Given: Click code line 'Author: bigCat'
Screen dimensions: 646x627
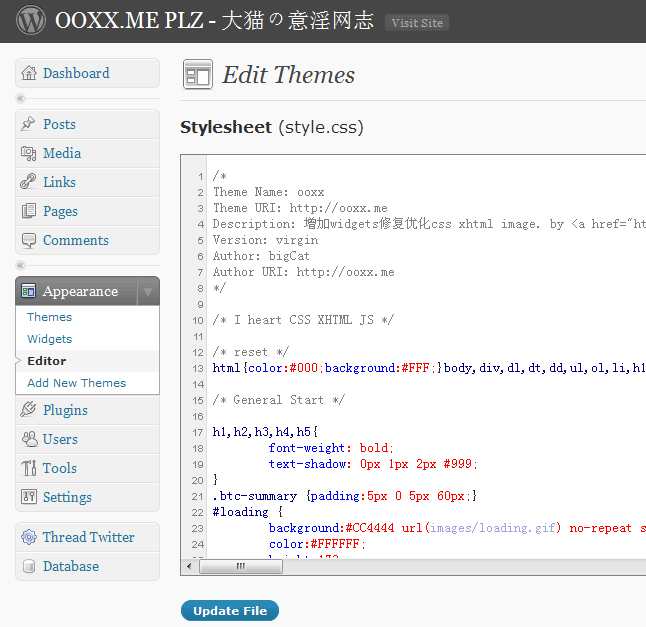Looking at the screenshot, I should tap(261, 256).
